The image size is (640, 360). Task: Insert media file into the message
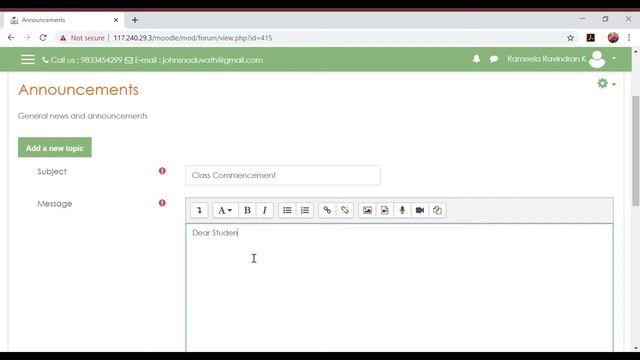click(385, 210)
